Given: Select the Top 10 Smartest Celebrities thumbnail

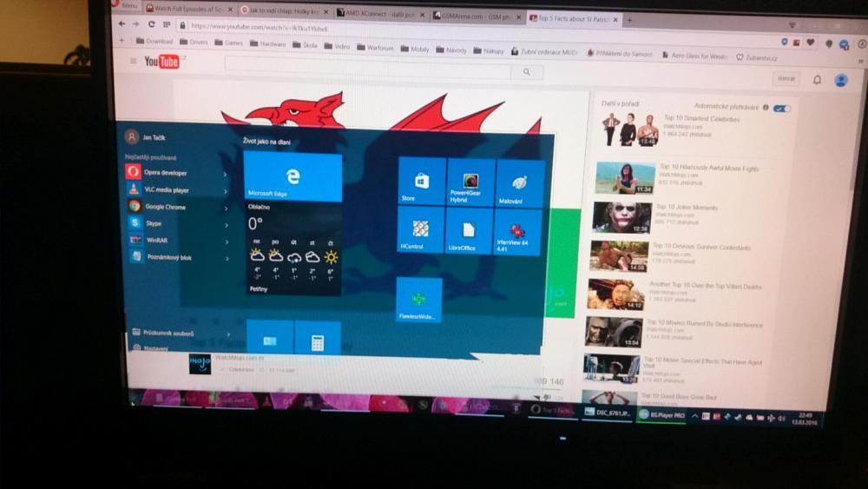Looking at the screenshot, I should coord(630,129).
